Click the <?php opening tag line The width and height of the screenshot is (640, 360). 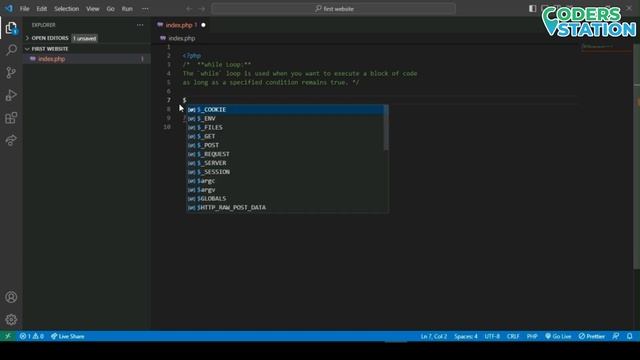click(192, 56)
